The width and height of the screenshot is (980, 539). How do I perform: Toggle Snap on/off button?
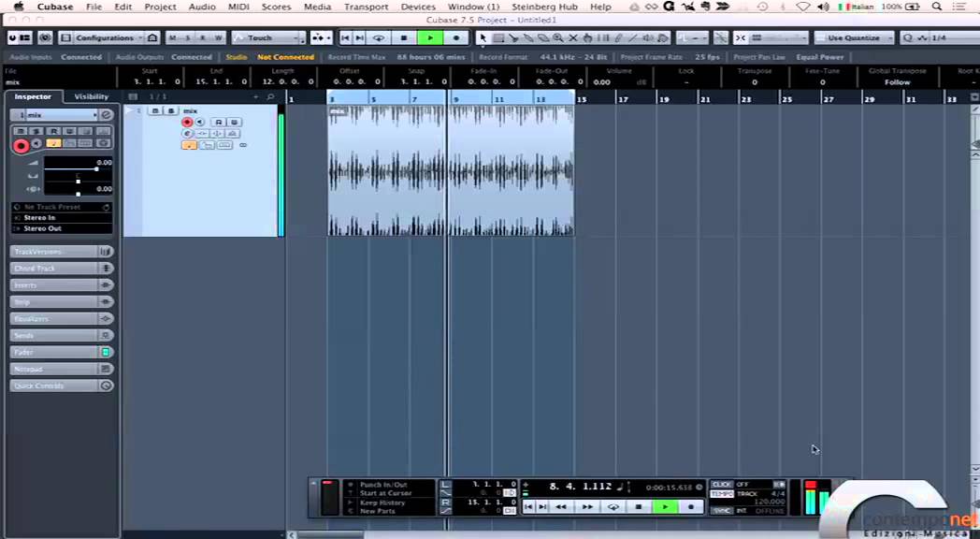pos(741,38)
